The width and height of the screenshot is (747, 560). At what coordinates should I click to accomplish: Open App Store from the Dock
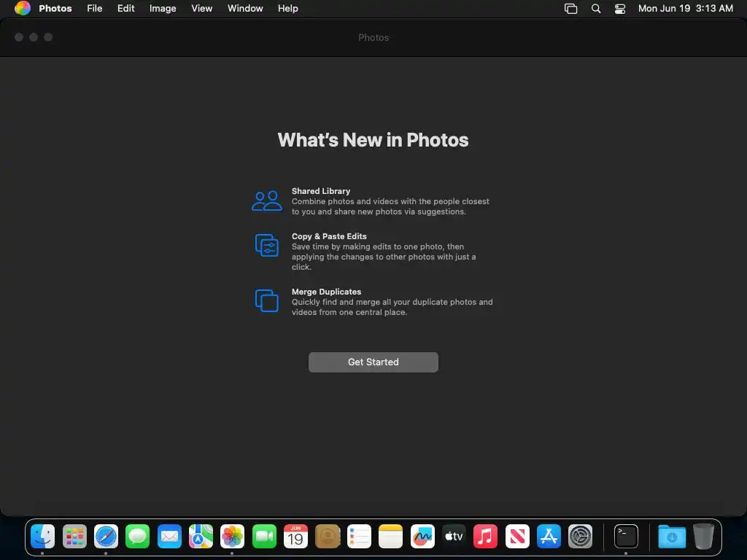click(549, 536)
